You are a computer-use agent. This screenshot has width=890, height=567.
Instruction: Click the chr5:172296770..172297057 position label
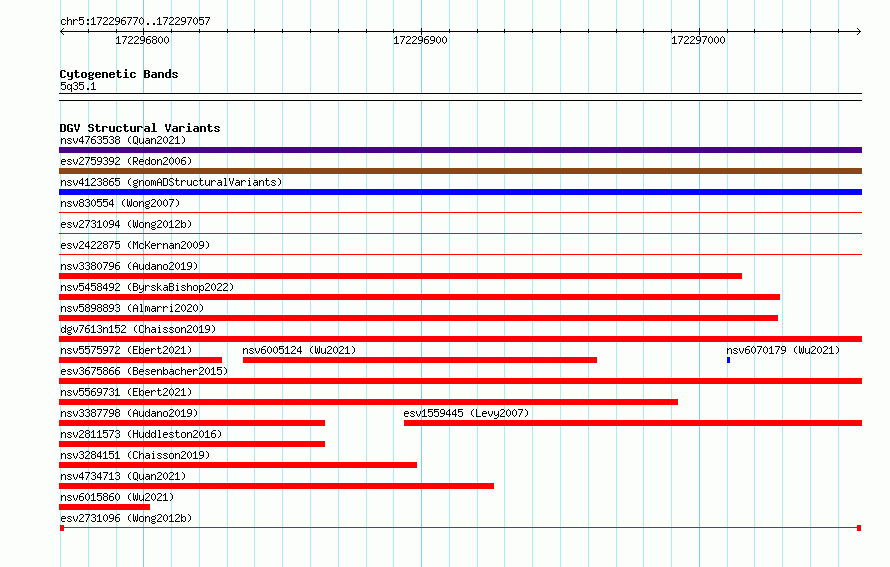135,21
